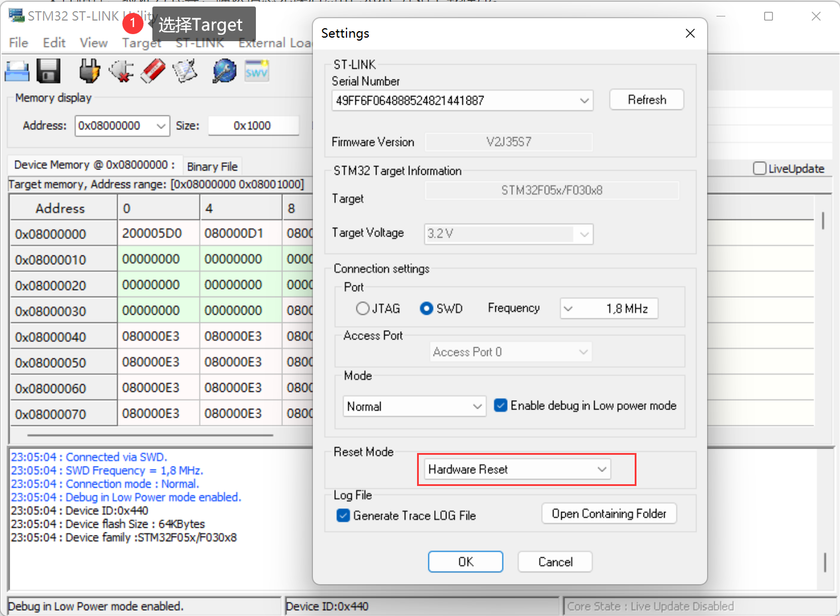The height and width of the screenshot is (616, 840).
Task: Open the ST-LINK firmware update globe icon
Action: [x=224, y=72]
